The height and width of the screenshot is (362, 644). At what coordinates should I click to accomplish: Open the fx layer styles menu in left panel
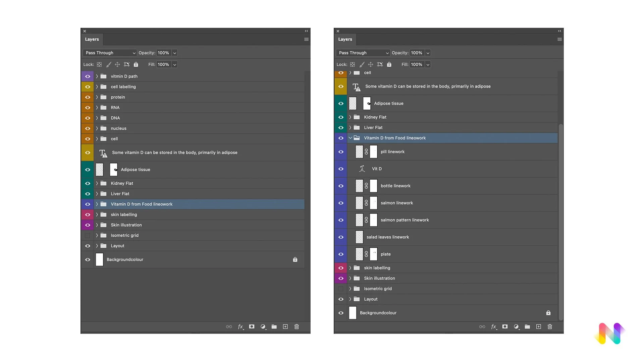click(x=240, y=326)
